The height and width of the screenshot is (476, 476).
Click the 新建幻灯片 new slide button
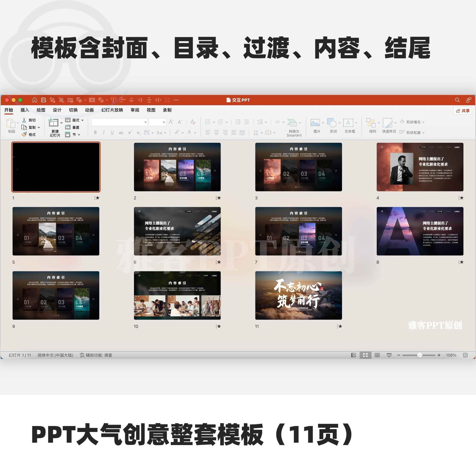click(x=55, y=127)
